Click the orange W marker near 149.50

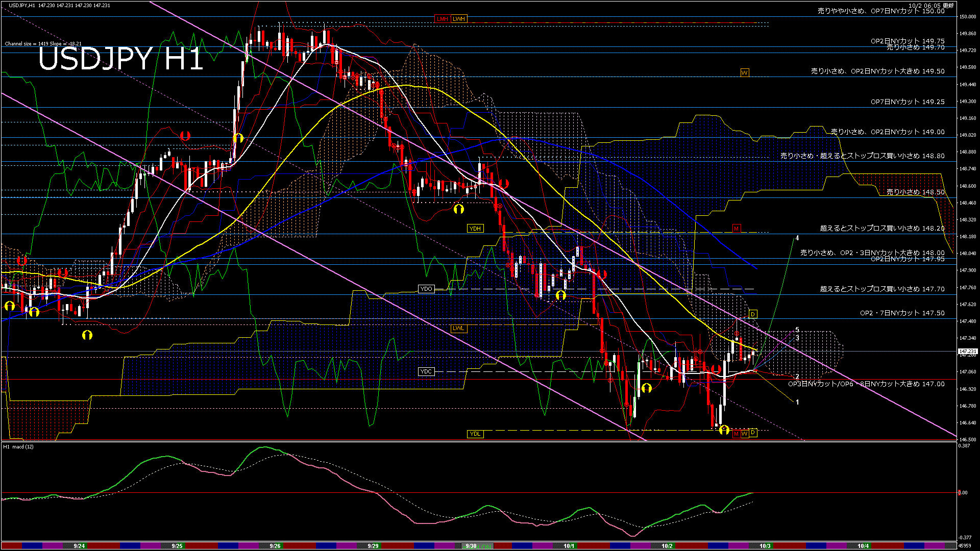744,73
